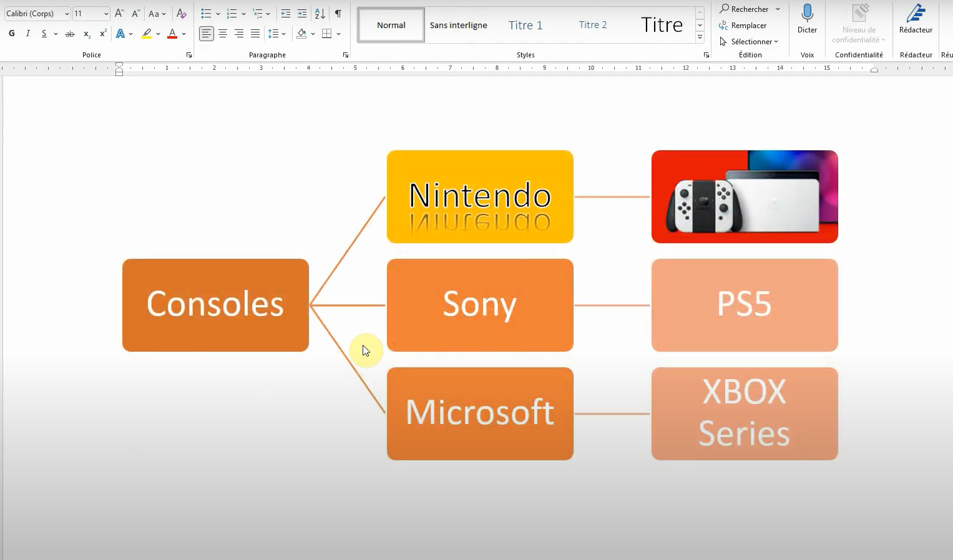
Task: Select the Nintendo Switch picture shape
Action: 745,196
